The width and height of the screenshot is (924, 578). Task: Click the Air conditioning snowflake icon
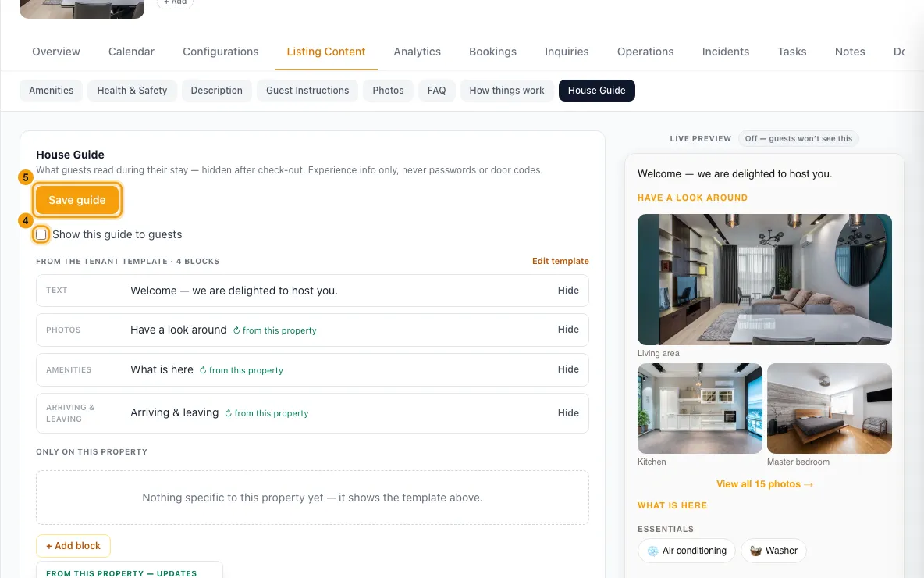pyautogui.click(x=652, y=551)
